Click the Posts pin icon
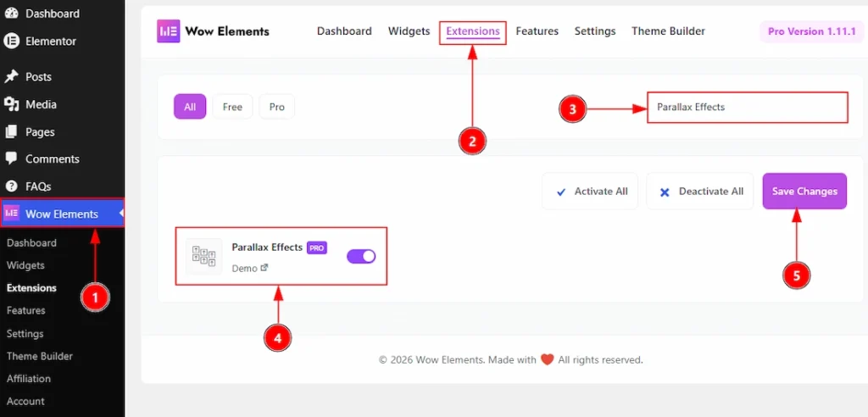This screenshot has height=417, width=868. point(11,76)
